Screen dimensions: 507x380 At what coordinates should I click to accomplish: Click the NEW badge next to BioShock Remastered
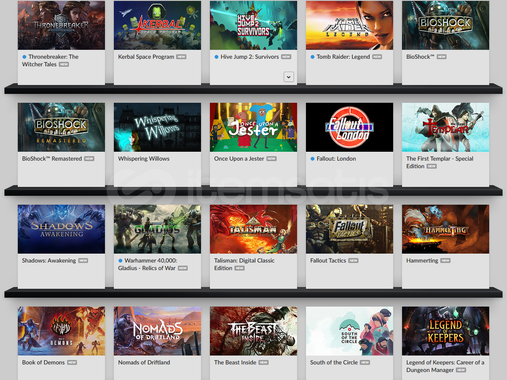point(89,159)
